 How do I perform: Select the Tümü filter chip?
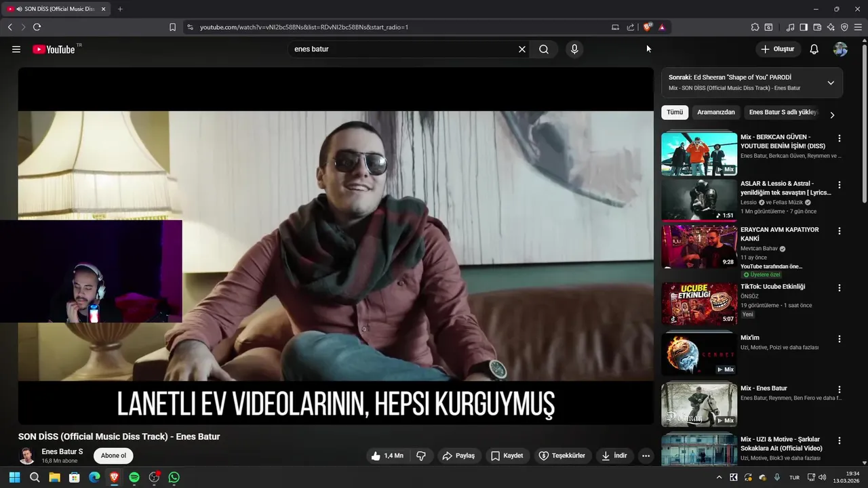[x=675, y=113]
